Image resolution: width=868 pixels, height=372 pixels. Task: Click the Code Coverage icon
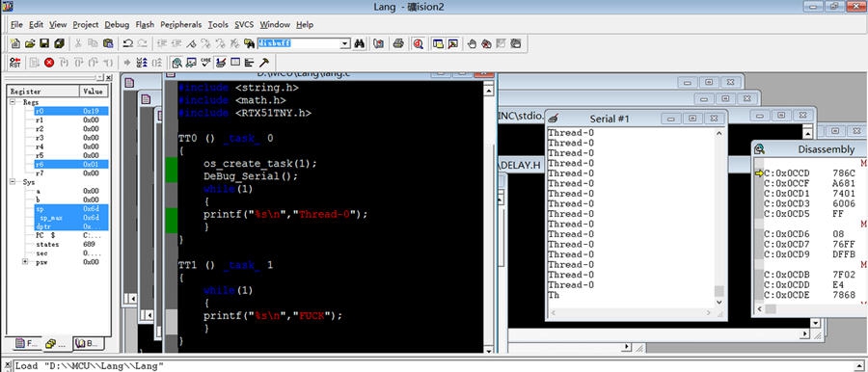pos(206,63)
